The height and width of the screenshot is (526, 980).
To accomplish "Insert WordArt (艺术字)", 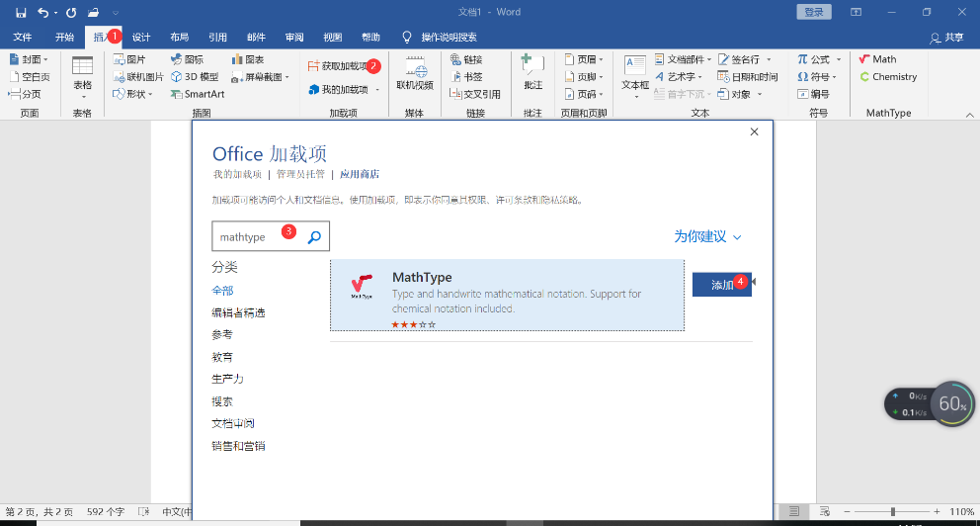I will click(x=679, y=77).
